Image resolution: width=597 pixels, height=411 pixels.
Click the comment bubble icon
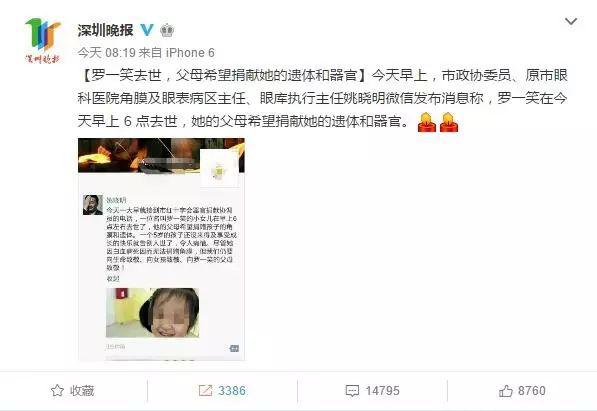click(352, 390)
